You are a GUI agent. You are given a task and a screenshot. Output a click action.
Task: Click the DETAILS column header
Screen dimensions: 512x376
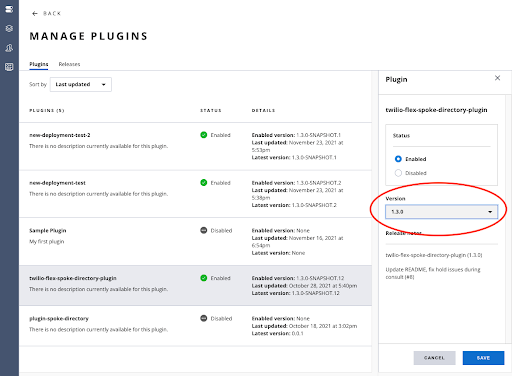pos(263,110)
